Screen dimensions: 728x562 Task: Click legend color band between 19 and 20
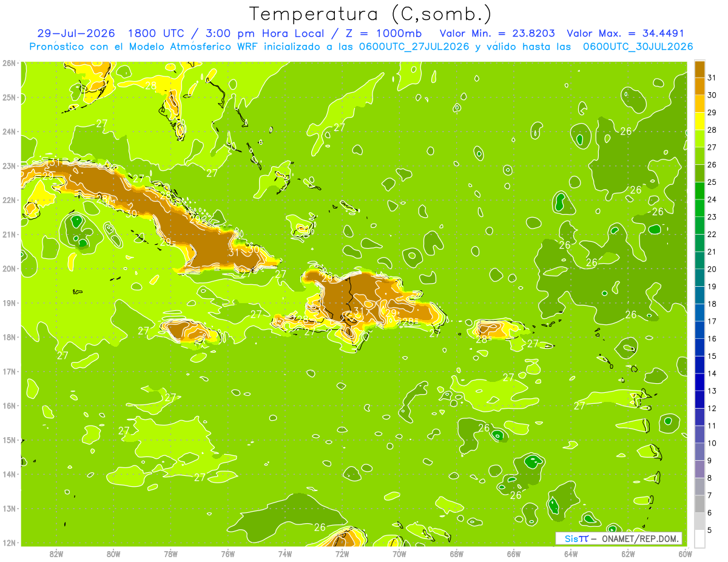click(x=699, y=277)
